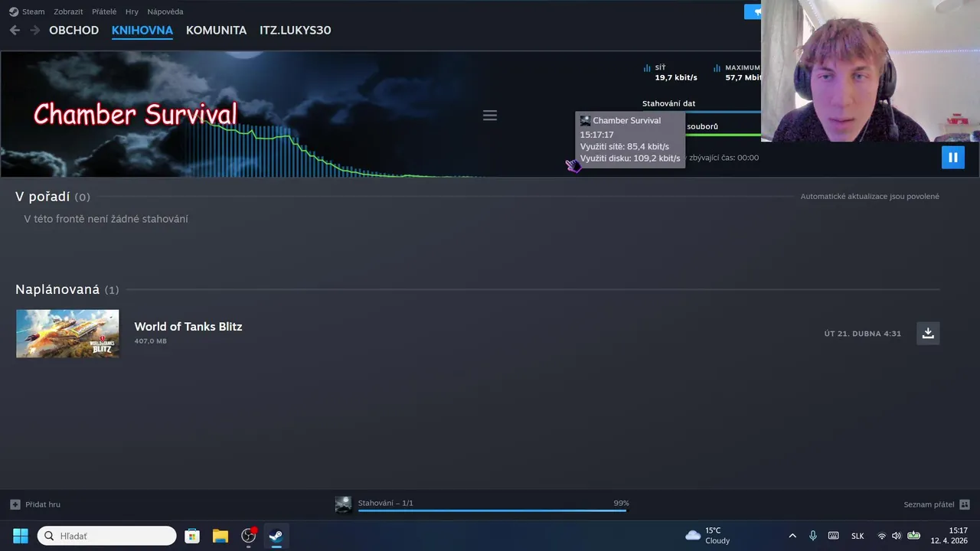
Task: Click V této frontě není žádné stahování text
Action: pos(106,219)
